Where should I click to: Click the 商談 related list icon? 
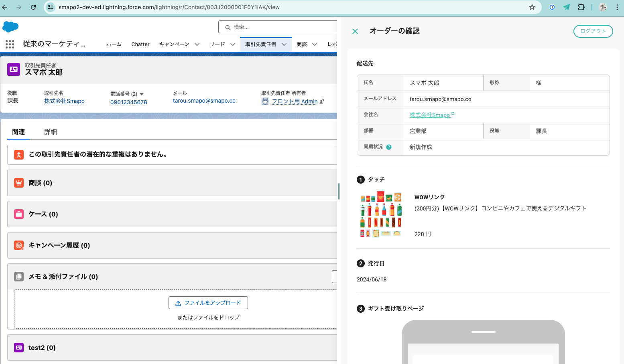19,183
